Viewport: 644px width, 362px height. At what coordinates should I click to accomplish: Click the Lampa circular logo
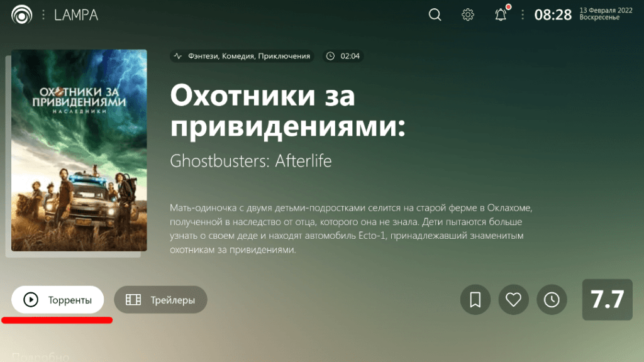[x=21, y=14]
